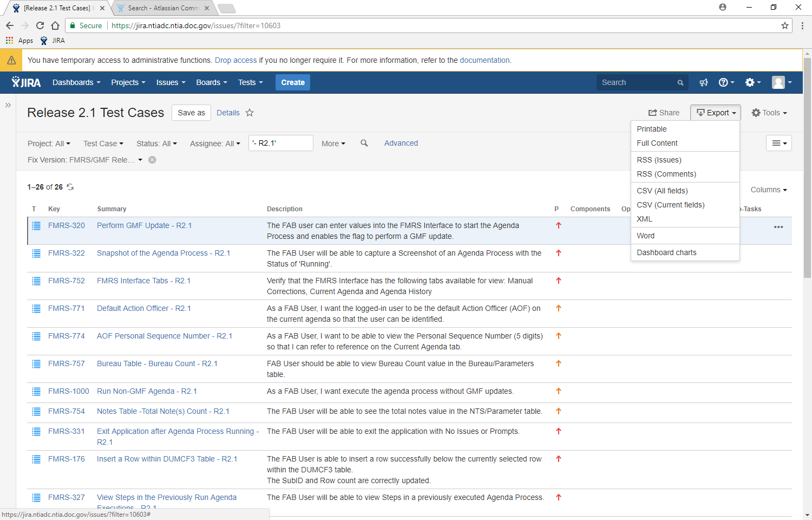Viewport: 812px width, 520px height.
Task: Open issue FMRS-774 key link
Action: point(67,336)
